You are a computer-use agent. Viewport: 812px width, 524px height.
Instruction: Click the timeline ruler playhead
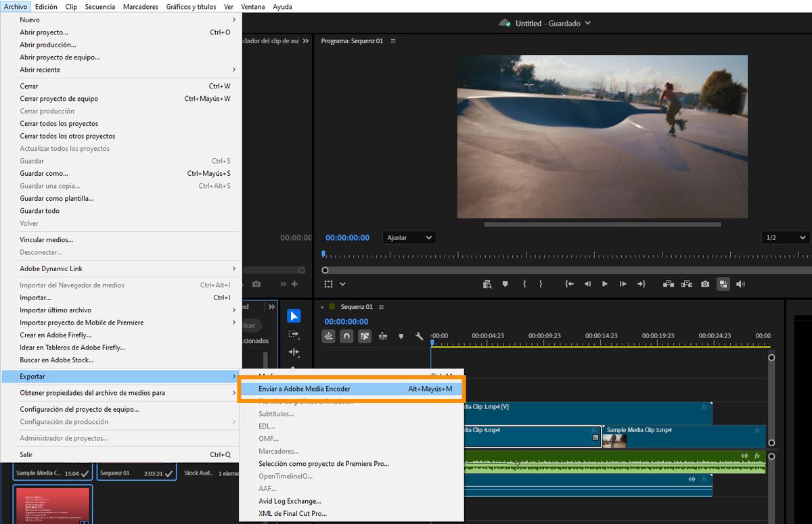click(x=432, y=343)
